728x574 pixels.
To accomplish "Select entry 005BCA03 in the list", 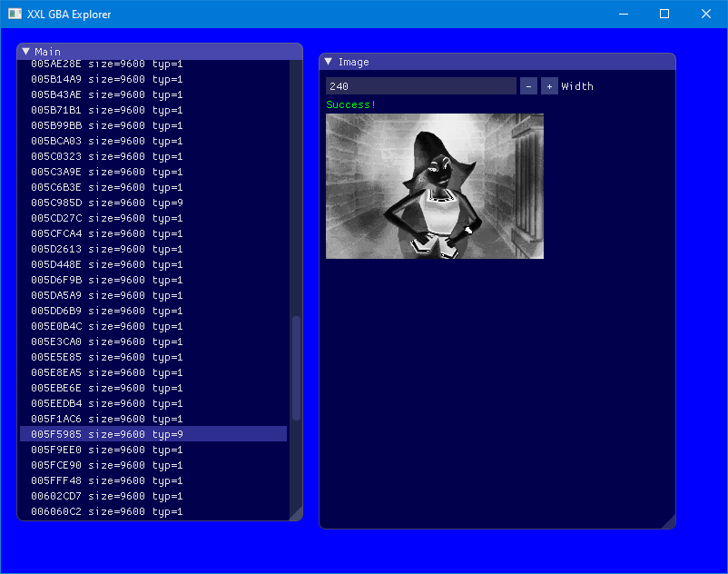I will coord(153,141).
